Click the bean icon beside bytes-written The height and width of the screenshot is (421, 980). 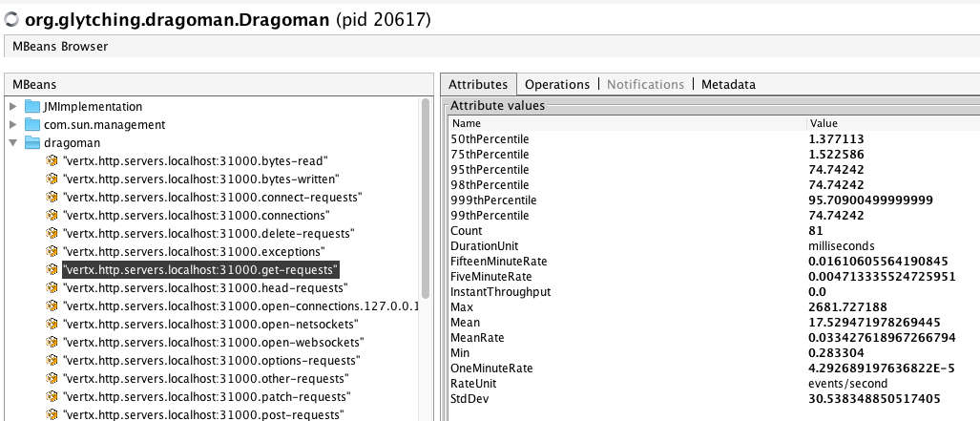[52, 179]
